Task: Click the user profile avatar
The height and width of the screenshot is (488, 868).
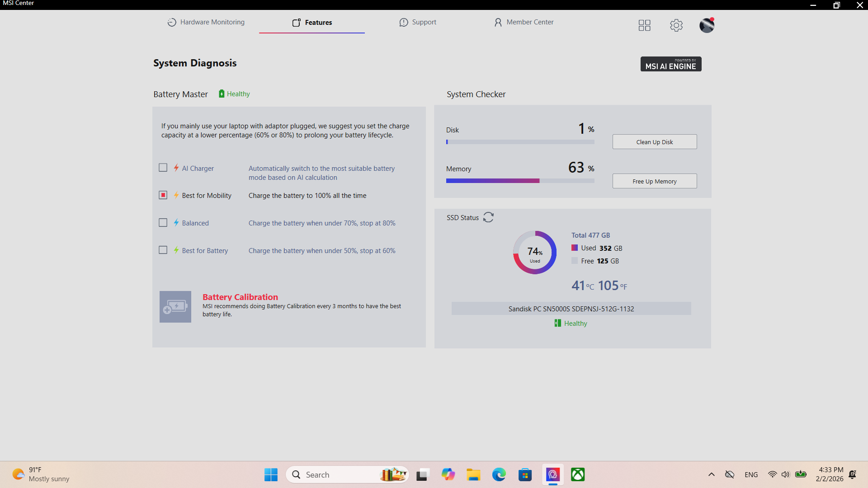Action: 707,25
